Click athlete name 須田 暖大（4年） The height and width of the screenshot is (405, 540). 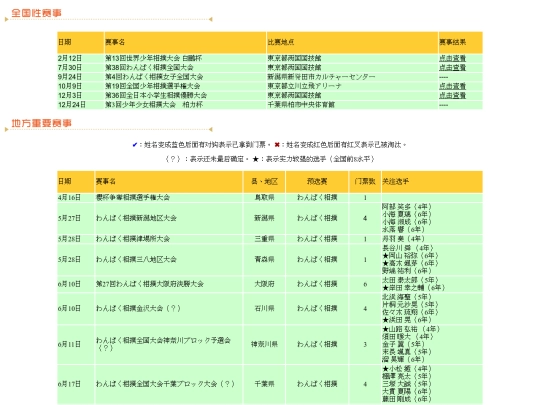point(408,337)
